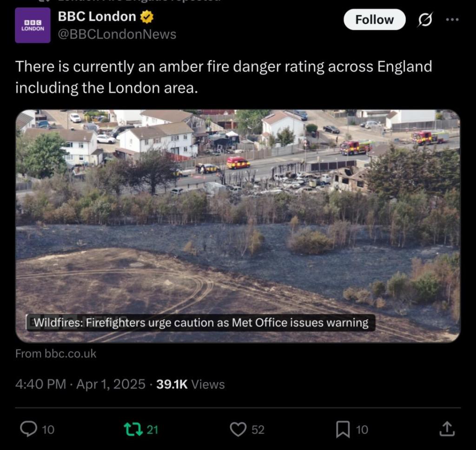Open the BBC London display name
The image size is (476, 450).
click(x=97, y=17)
